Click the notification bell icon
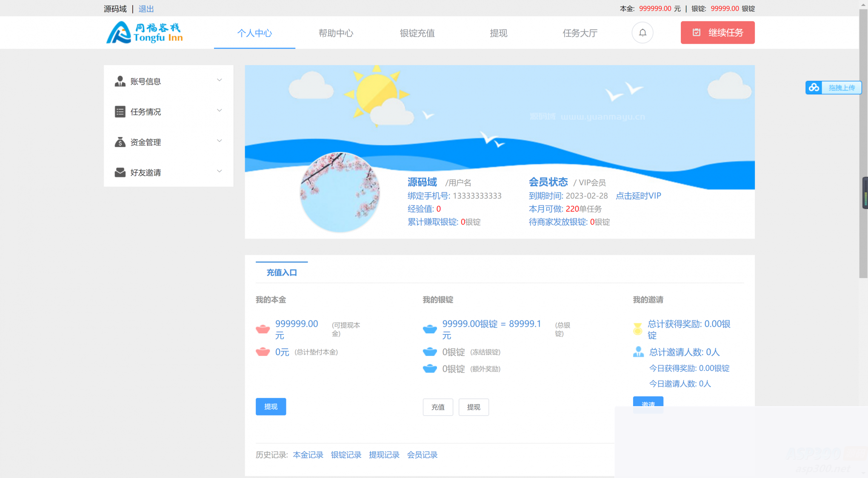 coord(642,32)
